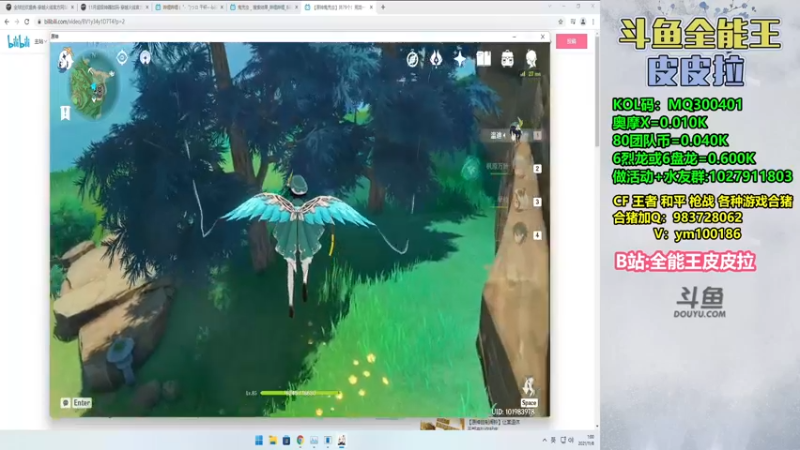800x450 pixels.
Task: Click the browser forward arrow
Action: pos(16,21)
